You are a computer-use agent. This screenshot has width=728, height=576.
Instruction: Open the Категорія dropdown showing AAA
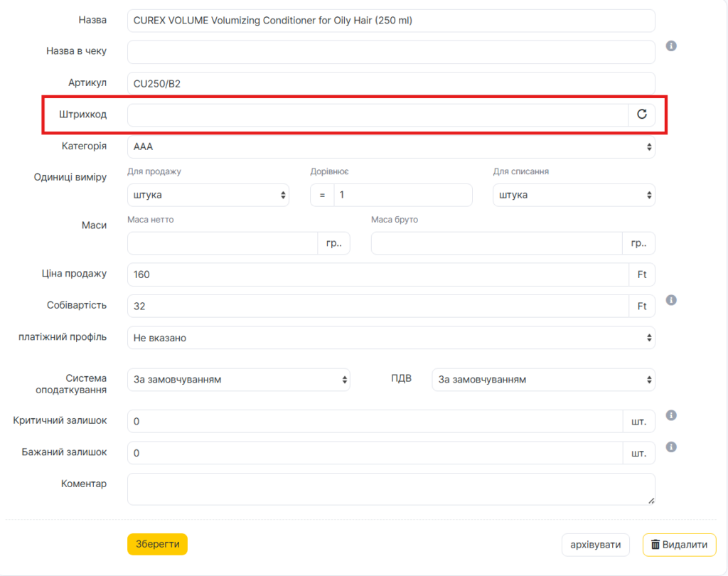(391, 147)
